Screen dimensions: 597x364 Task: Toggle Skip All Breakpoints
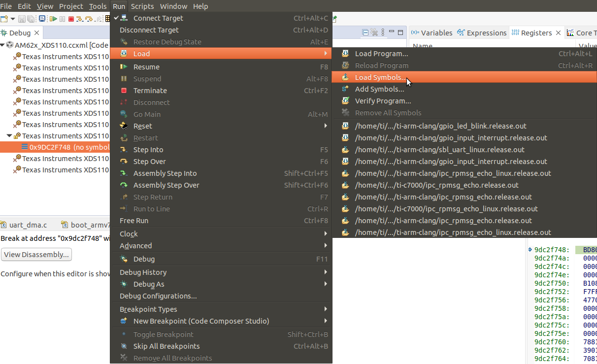(166, 346)
